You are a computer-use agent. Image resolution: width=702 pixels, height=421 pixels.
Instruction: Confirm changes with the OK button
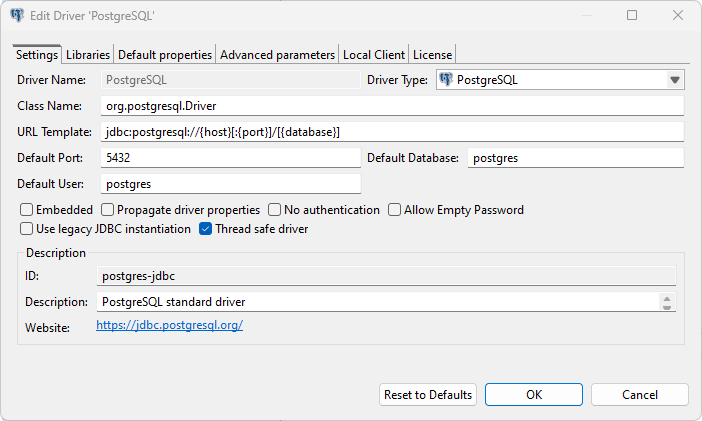[534, 395]
